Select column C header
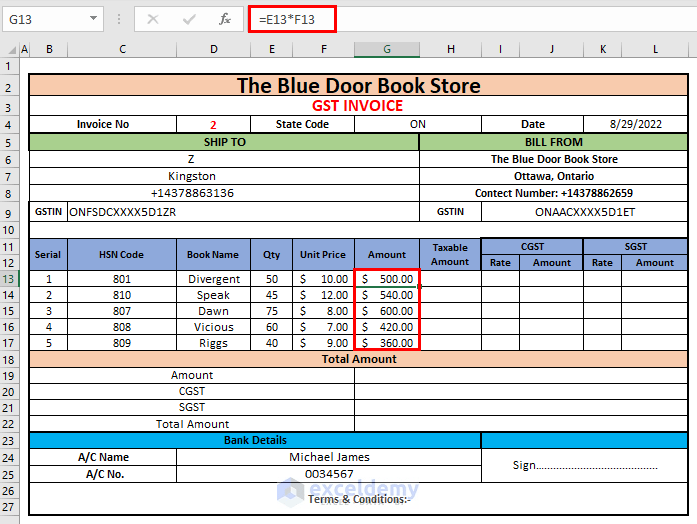The image size is (697, 524). (x=122, y=49)
